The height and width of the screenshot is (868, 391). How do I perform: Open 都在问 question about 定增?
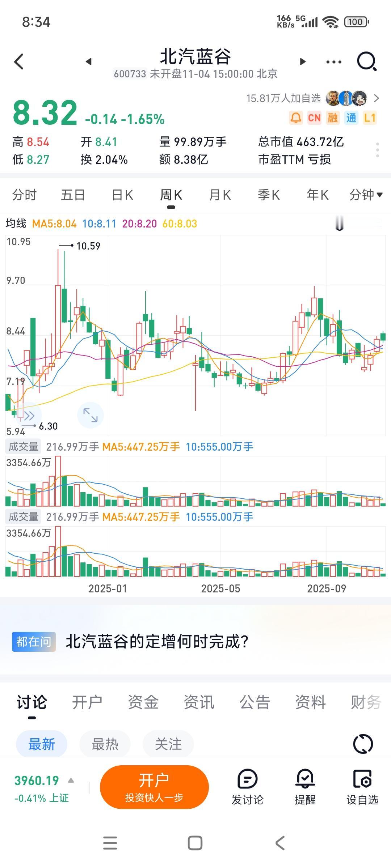(x=157, y=642)
